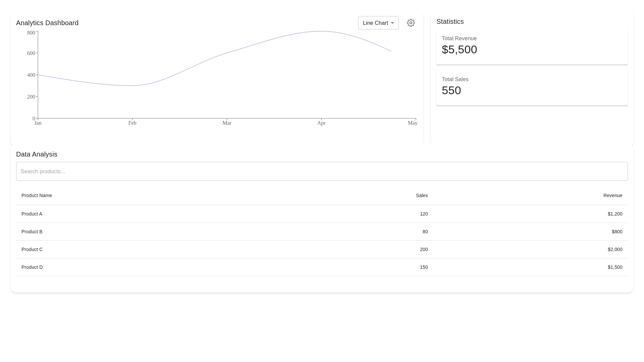Select the Product B row

tap(32, 232)
